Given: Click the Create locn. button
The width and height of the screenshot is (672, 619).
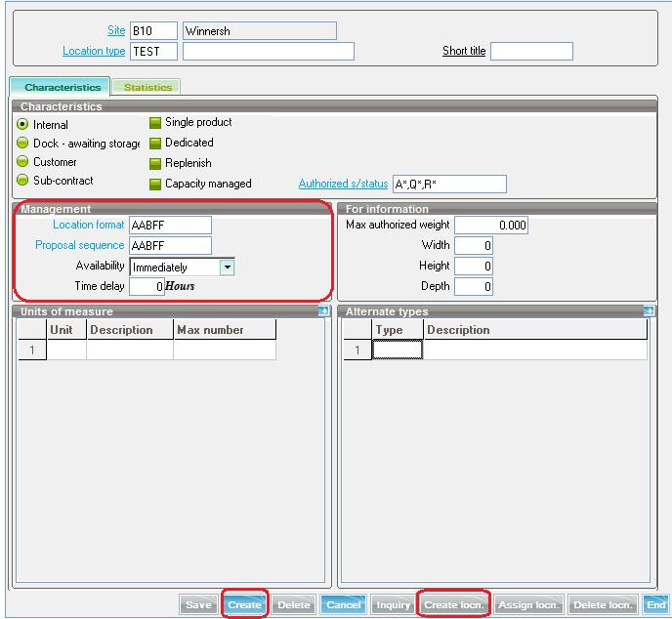Looking at the screenshot, I should point(453,604).
